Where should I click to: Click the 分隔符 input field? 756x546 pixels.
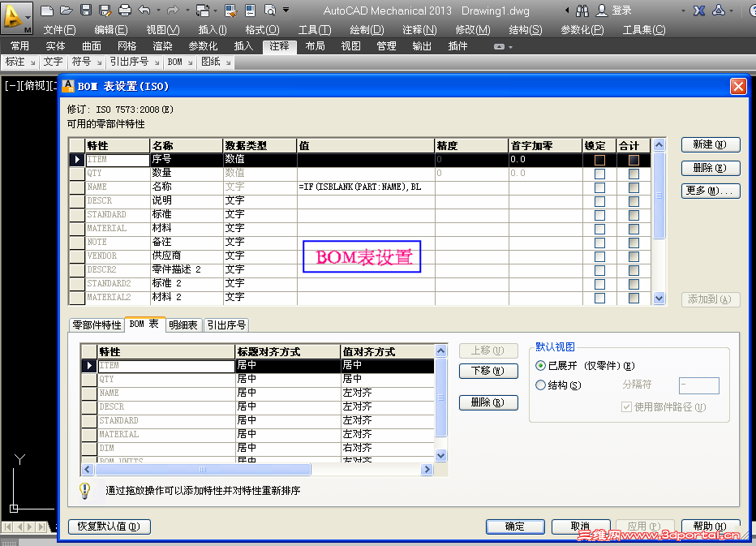(x=699, y=385)
